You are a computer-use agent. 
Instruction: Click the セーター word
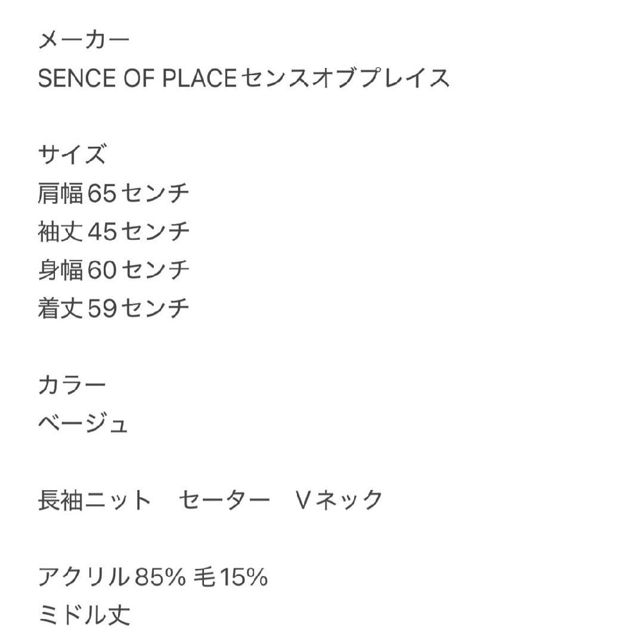tap(224, 500)
